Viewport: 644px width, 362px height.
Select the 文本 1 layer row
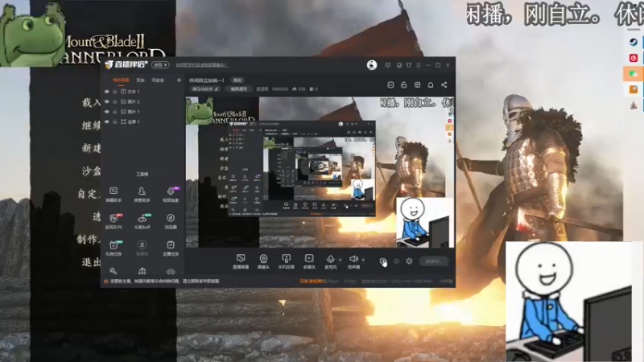142,92
